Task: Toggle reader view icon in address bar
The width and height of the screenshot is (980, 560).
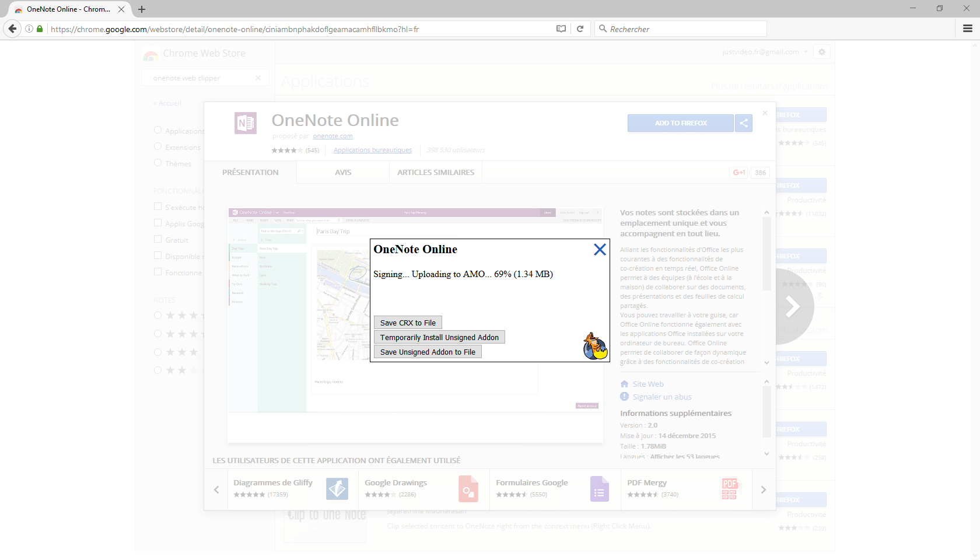Action: point(561,29)
